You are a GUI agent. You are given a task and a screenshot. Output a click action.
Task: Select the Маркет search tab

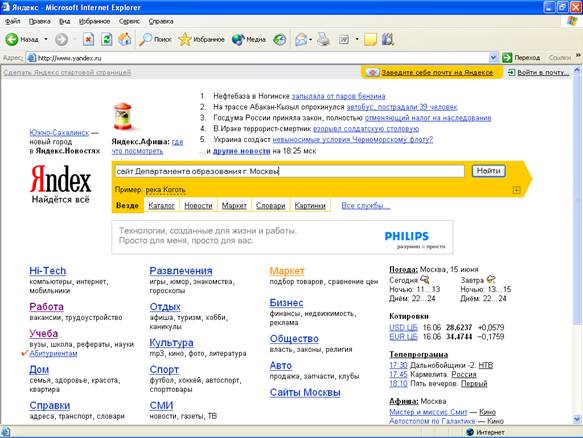(x=234, y=206)
